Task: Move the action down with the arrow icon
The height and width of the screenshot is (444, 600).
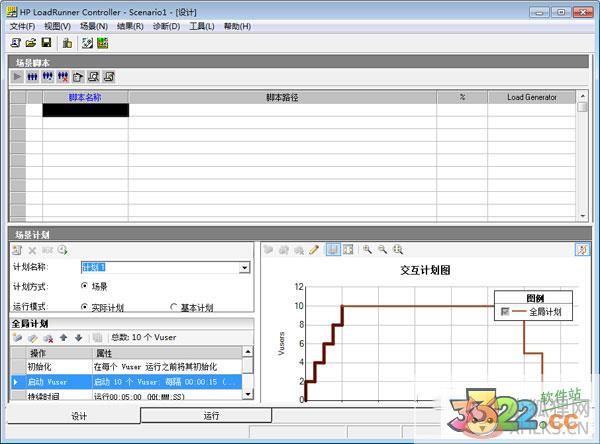Action: (78, 338)
